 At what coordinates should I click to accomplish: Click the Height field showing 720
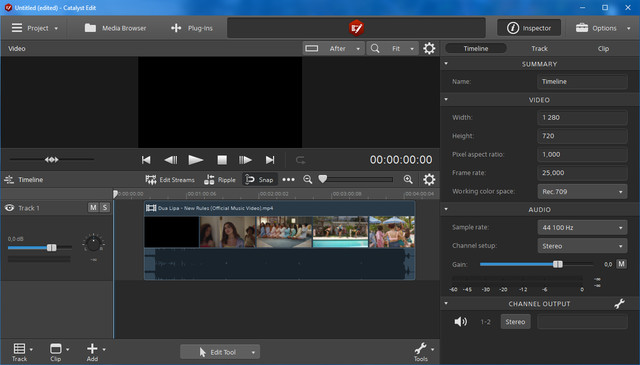582,136
